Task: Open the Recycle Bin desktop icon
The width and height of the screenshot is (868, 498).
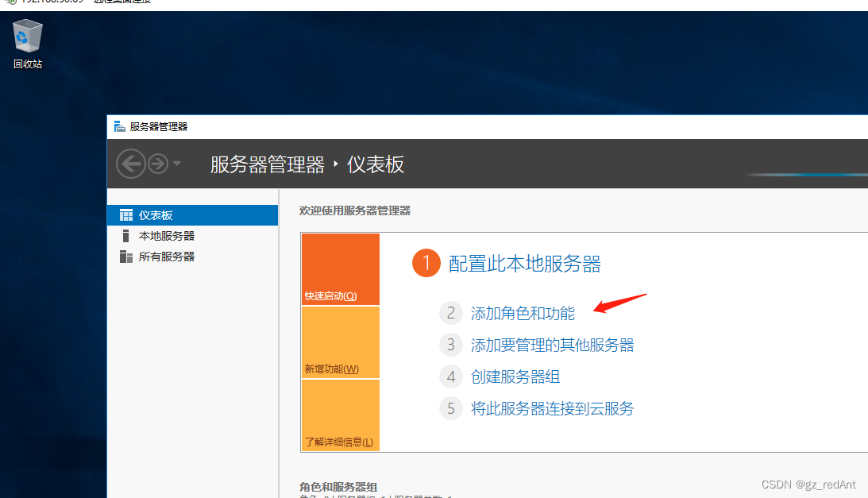Action: 28,44
